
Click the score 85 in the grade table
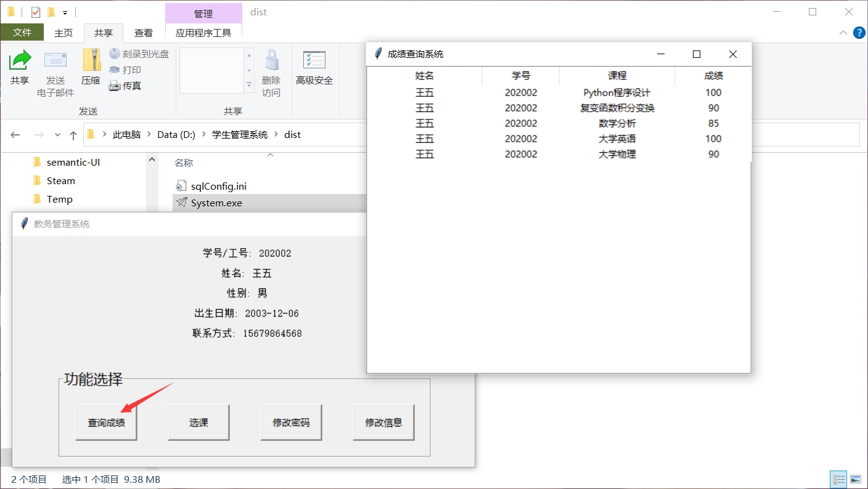(x=713, y=123)
